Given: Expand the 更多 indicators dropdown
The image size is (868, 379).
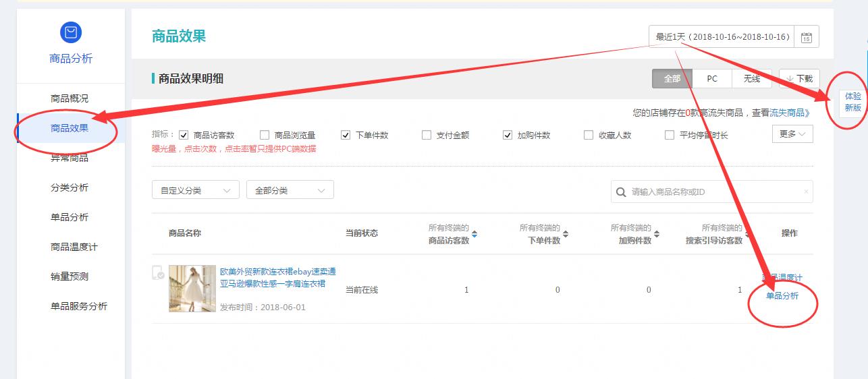Looking at the screenshot, I should (792, 134).
